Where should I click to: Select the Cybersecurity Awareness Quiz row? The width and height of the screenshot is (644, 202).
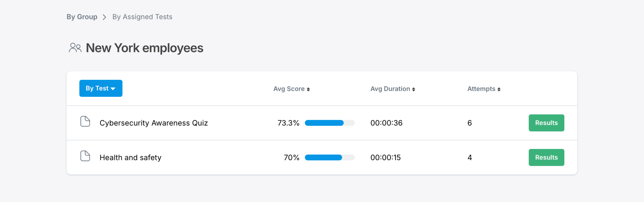coord(154,123)
